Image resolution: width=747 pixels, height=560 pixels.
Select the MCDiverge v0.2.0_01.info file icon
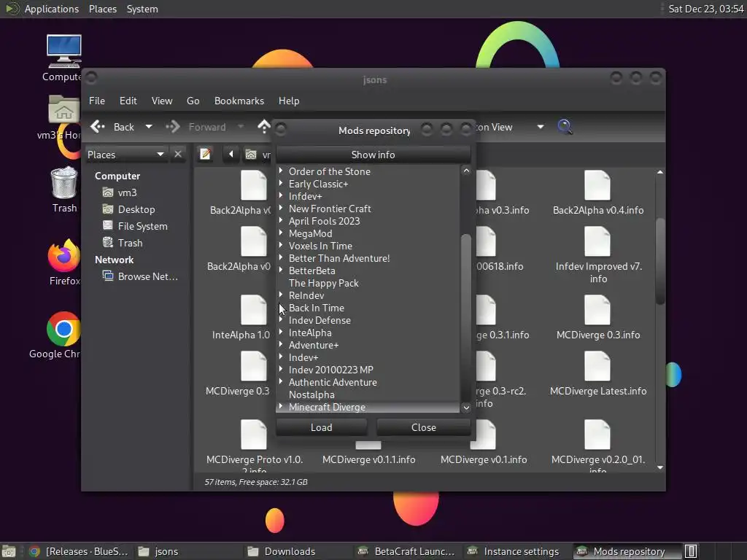tap(597, 435)
